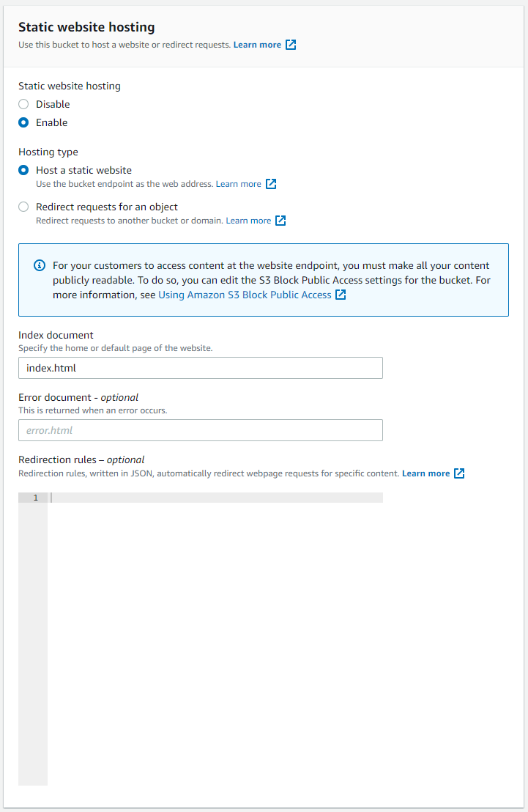Click line 1 of redirection rules editor
The image size is (528, 812).
[215, 498]
